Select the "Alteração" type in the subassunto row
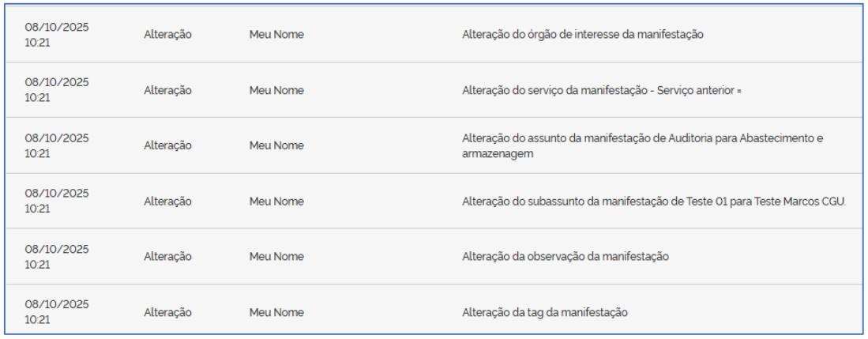This screenshot has height=339, width=868. pos(167,202)
